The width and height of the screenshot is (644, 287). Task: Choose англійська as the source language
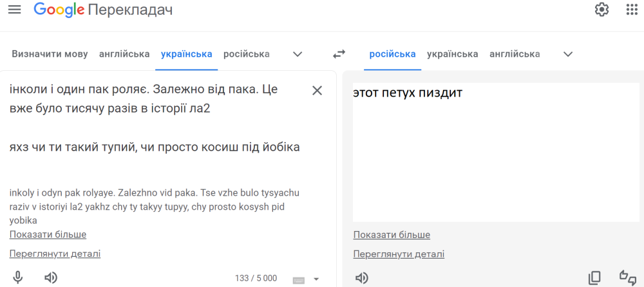click(x=124, y=54)
